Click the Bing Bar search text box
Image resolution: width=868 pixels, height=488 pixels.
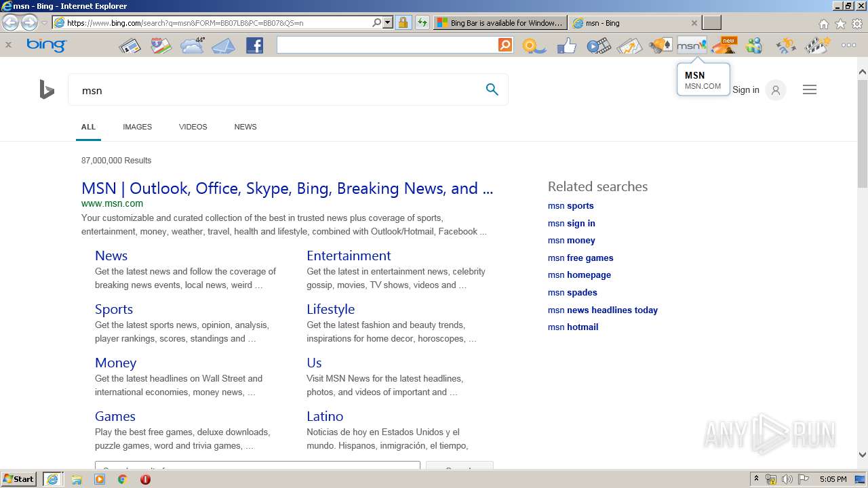(387, 45)
